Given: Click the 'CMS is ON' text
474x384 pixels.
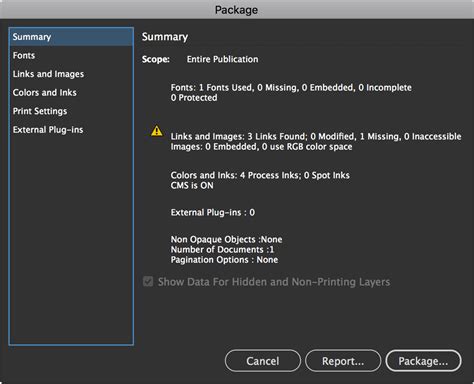Looking at the screenshot, I should tap(192, 186).
